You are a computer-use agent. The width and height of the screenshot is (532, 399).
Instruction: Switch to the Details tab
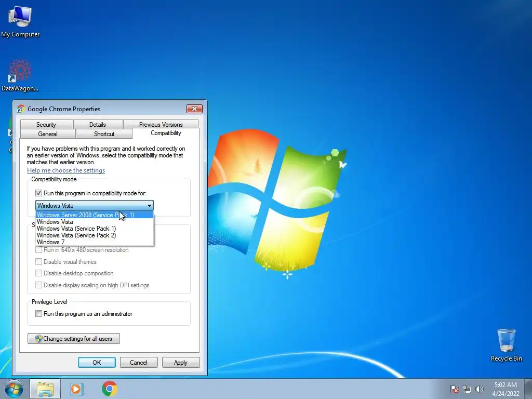click(x=98, y=125)
